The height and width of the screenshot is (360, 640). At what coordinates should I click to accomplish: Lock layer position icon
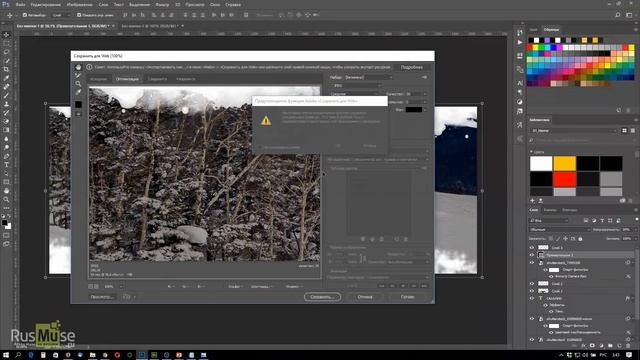coord(565,238)
